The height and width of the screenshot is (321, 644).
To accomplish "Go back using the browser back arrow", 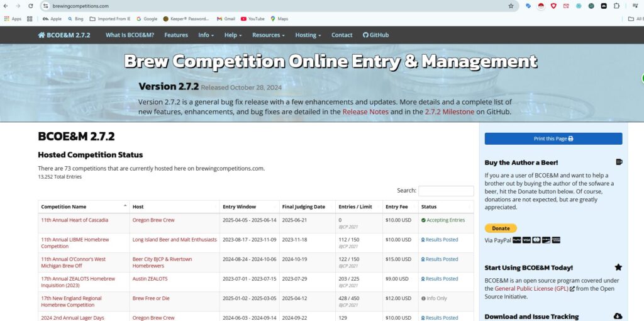I will [x=5, y=6].
